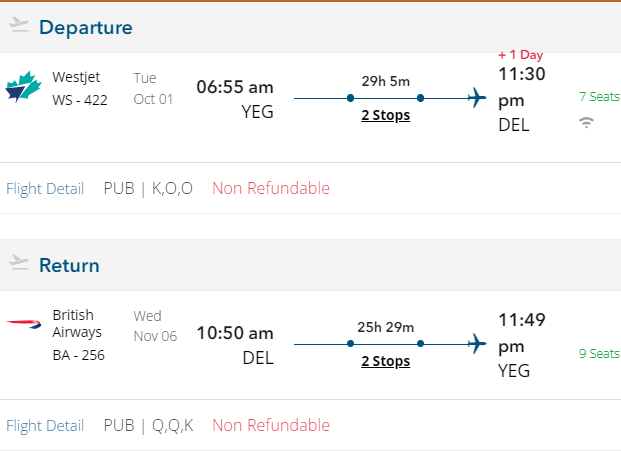Viewport: 621px width, 451px height.
Task: Click the 7 Seats availability label
Action: click(599, 97)
